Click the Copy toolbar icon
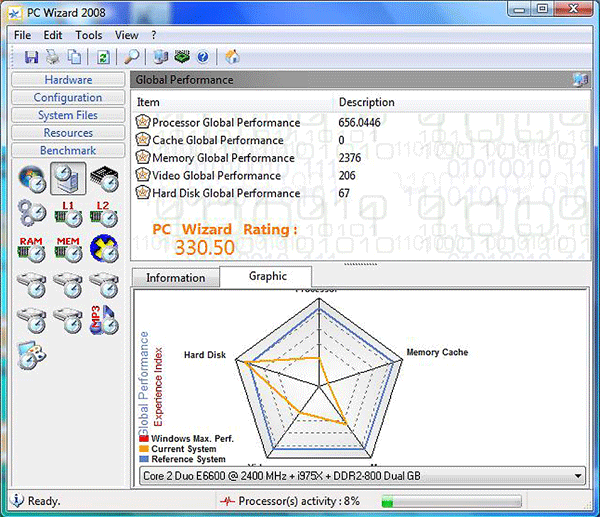This screenshot has width=600, height=517. 74,57
